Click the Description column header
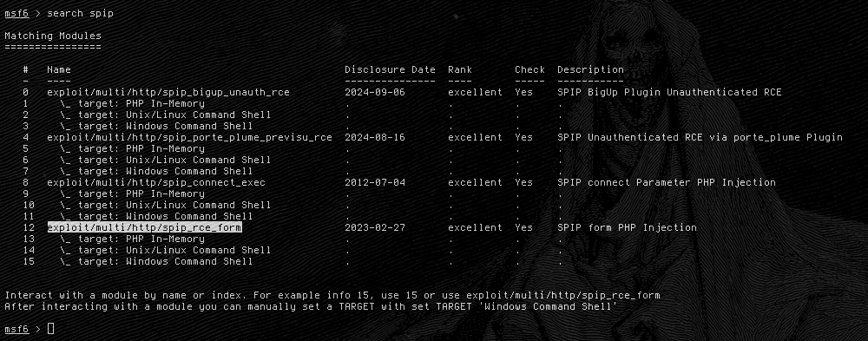Viewport: 868px width, 341px height. point(590,69)
